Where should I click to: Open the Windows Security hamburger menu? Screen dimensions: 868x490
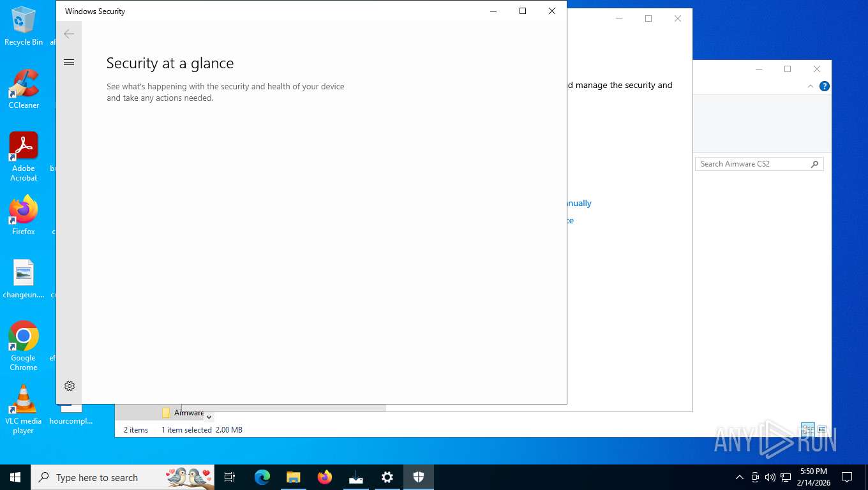point(69,62)
